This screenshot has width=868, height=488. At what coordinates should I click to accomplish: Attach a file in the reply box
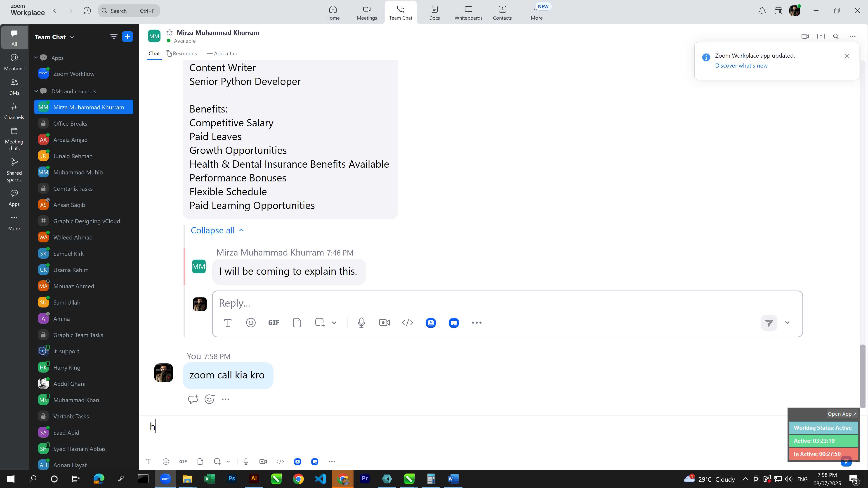[297, 323]
